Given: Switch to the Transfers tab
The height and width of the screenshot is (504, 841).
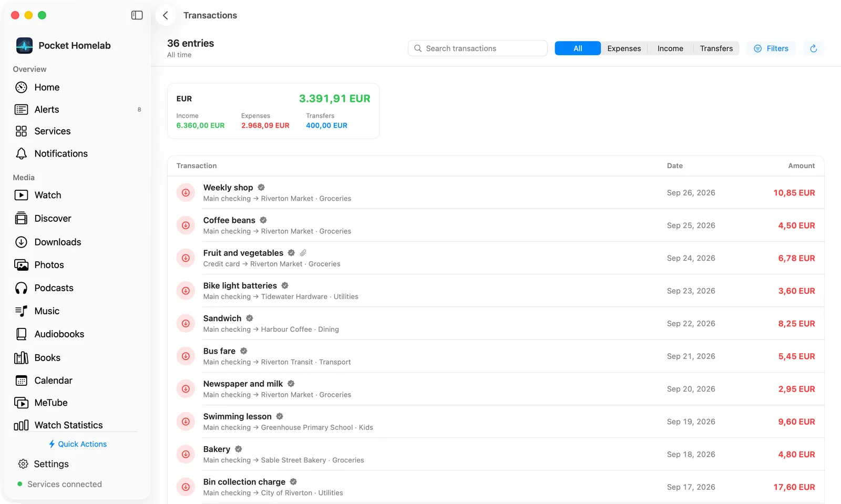Looking at the screenshot, I should click(716, 48).
